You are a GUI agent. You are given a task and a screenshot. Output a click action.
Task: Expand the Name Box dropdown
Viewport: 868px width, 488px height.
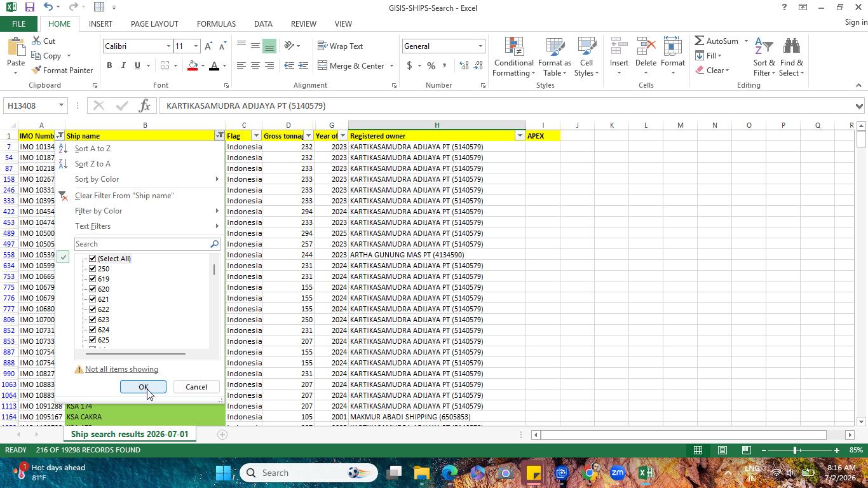click(x=61, y=105)
